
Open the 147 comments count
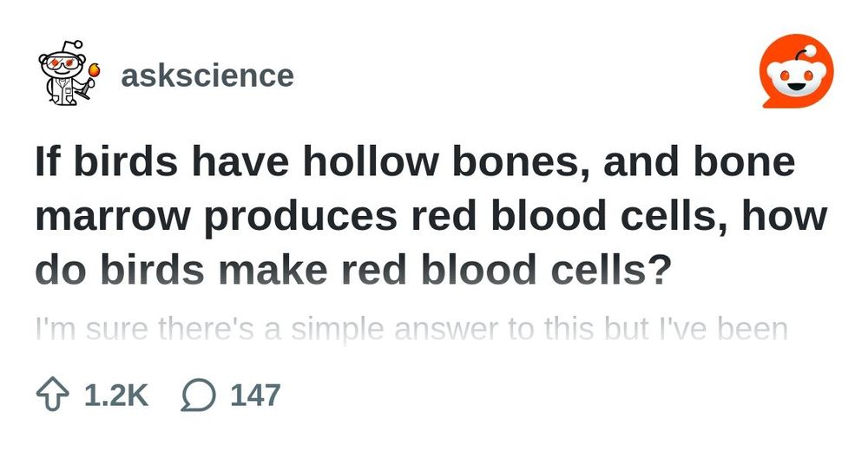click(255, 396)
